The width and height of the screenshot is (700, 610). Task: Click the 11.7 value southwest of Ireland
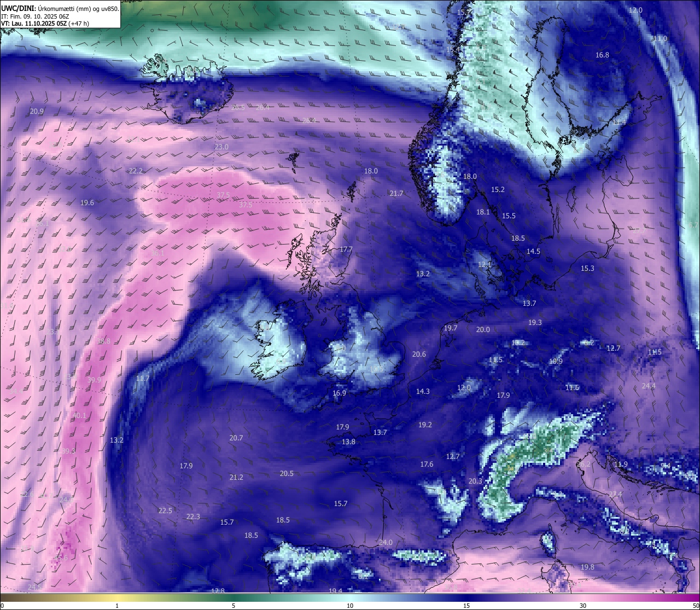(x=143, y=379)
